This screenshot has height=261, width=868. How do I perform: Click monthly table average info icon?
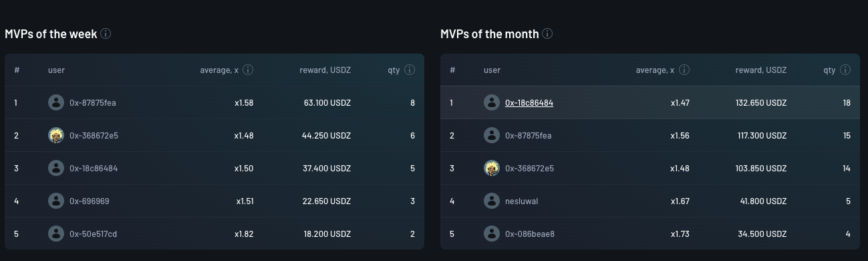pyautogui.click(x=684, y=70)
